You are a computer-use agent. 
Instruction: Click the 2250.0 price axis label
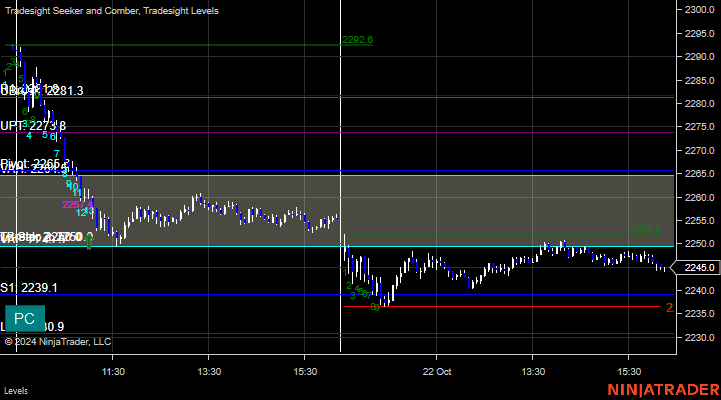pyautogui.click(x=699, y=244)
